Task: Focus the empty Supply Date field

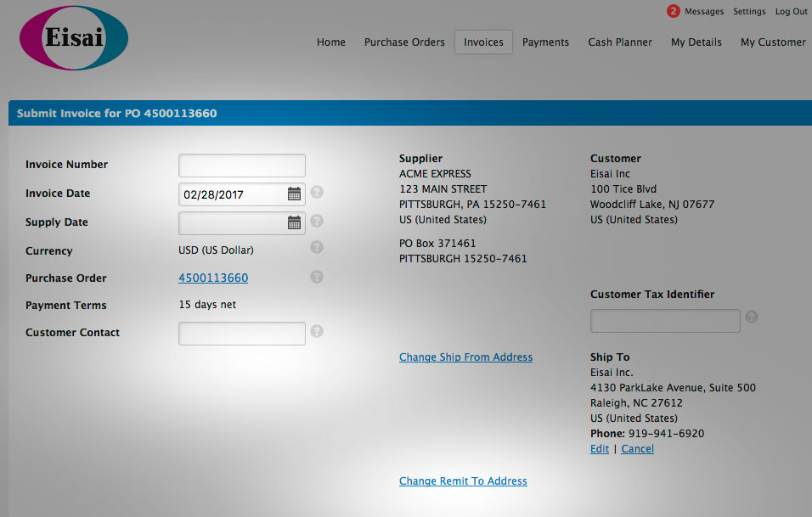Action: coord(242,223)
